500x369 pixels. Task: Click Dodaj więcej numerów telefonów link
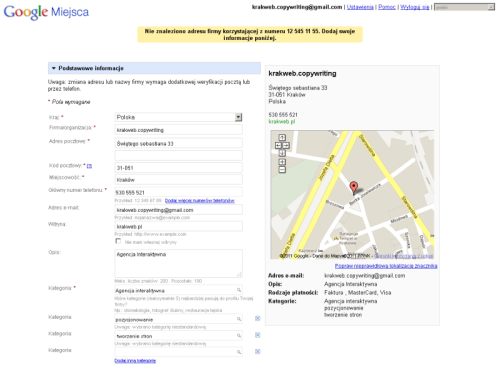click(200, 201)
